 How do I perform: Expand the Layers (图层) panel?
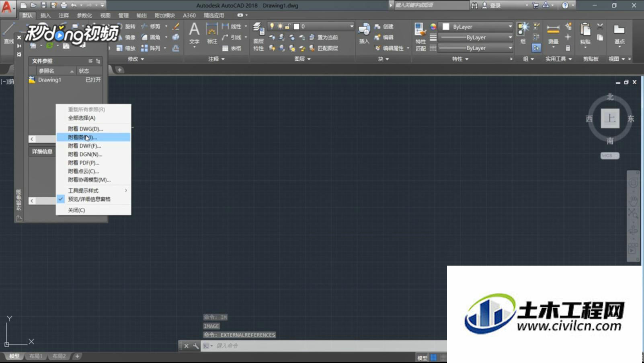302,59
